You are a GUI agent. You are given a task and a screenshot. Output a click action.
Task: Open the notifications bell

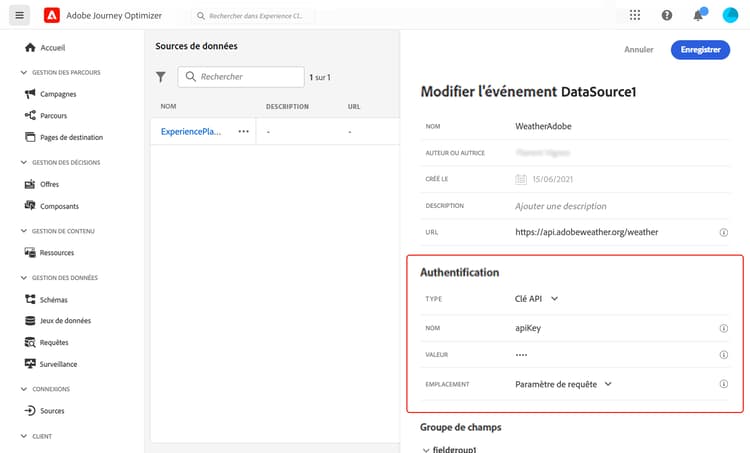pos(698,15)
